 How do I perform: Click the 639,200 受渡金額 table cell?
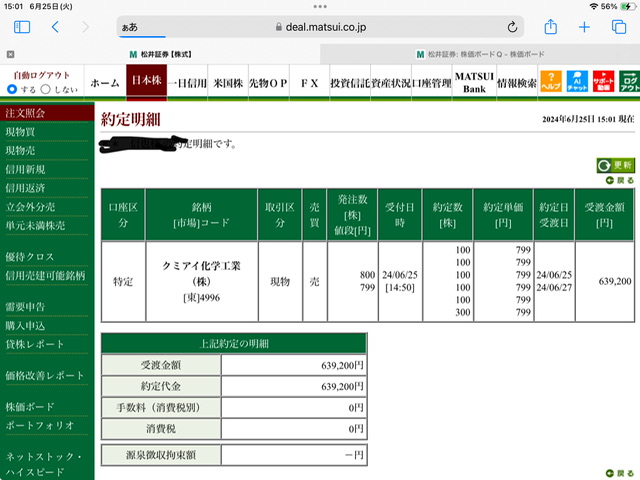(604, 281)
